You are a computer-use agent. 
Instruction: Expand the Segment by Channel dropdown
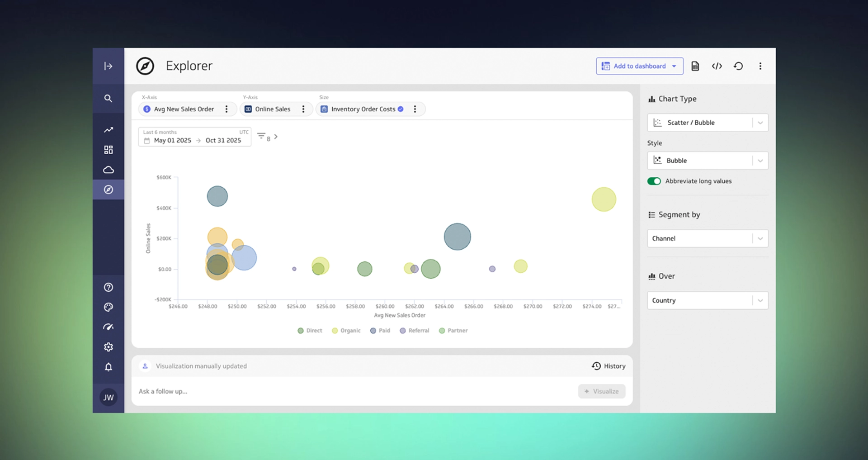(x=708, y=238)
